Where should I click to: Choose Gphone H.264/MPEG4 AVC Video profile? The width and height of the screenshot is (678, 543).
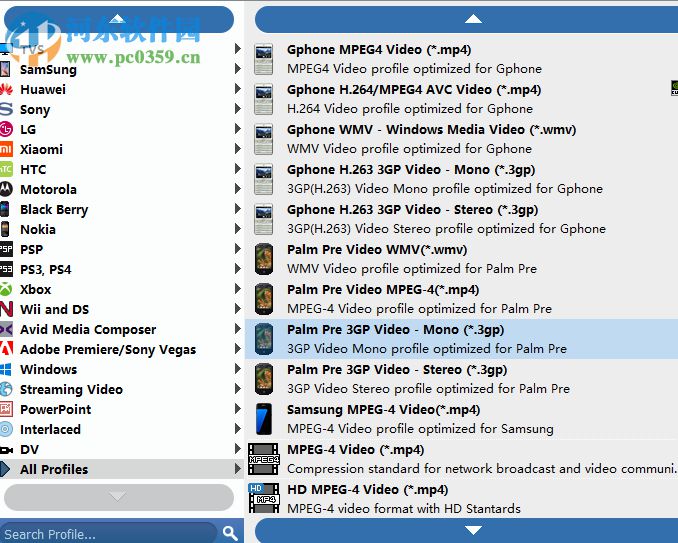coord(461,99)
